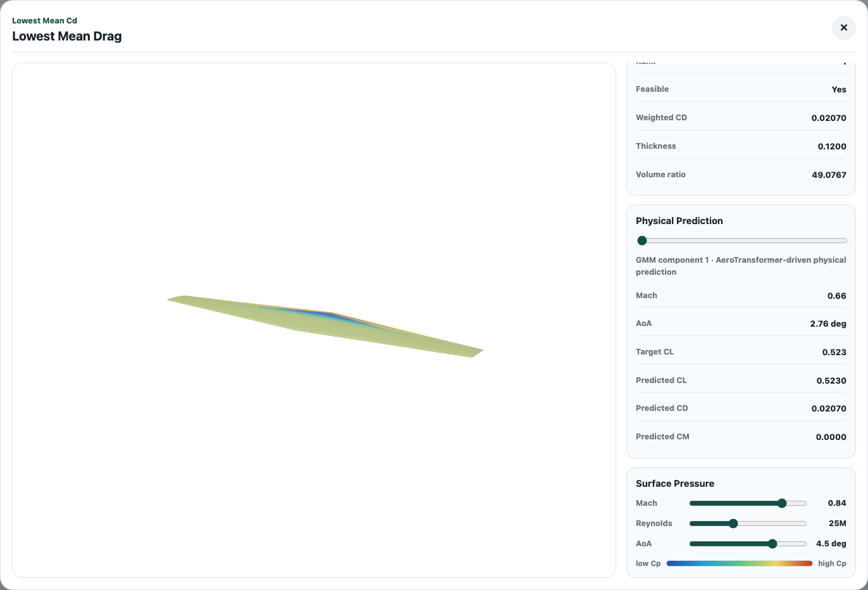Adjust the Surface Pressure Reynolds slider
The image size is (868, 590).
pos(748,524)
